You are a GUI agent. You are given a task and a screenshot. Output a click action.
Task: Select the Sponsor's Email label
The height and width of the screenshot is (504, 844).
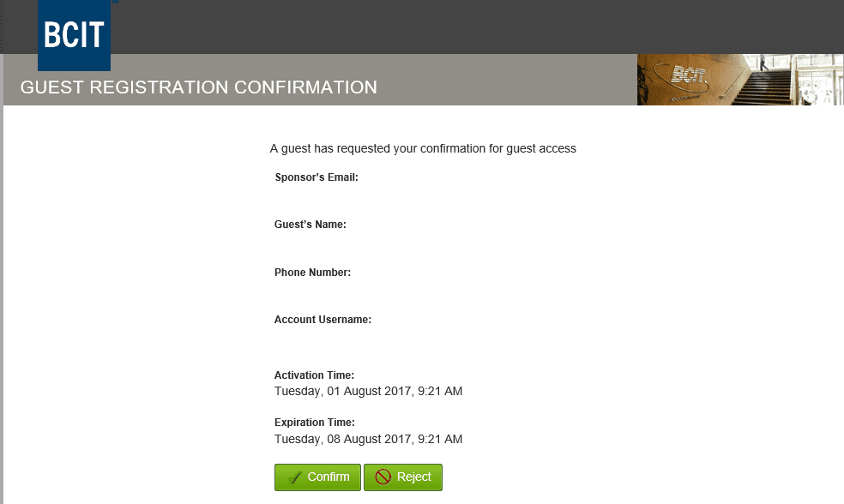[316, 177]
